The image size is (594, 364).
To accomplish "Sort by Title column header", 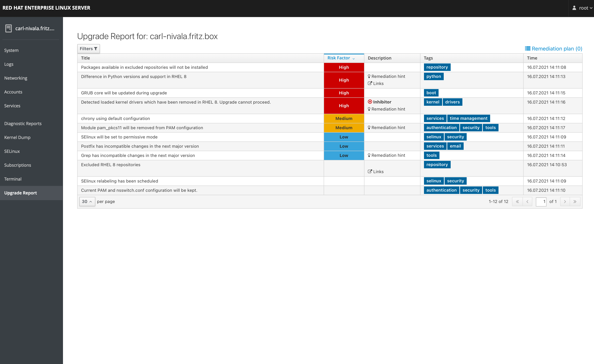I will coord(201,58).
